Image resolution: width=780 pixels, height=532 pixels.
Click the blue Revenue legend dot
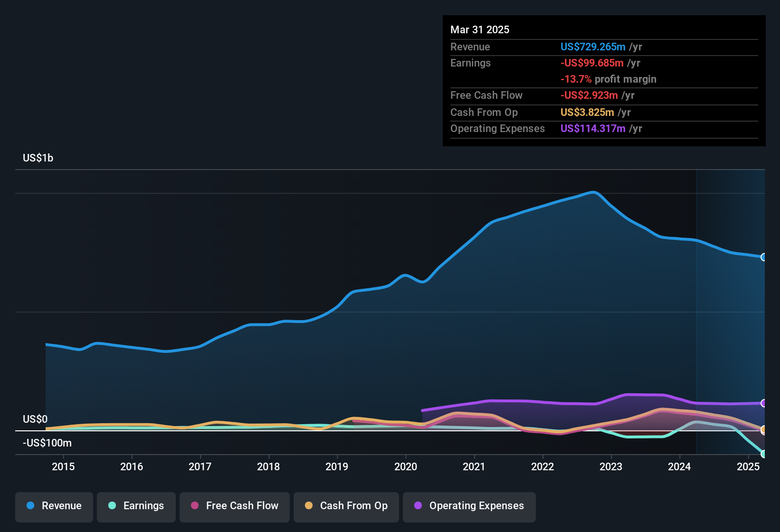(x=30, y=506)
